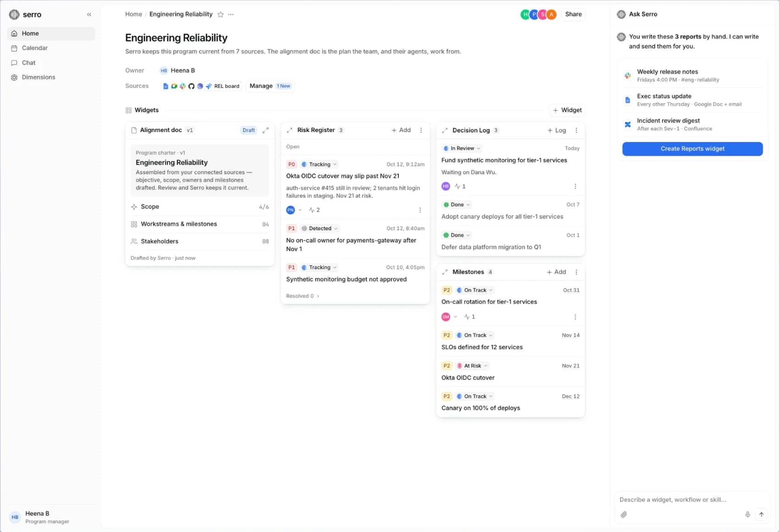
Task: Open Decision Log kebab menu
Action: [576, 130]
